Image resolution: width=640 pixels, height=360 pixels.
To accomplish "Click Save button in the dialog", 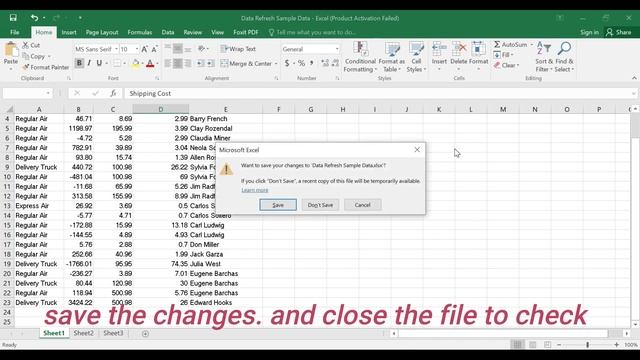I will (x=278, y=205).
